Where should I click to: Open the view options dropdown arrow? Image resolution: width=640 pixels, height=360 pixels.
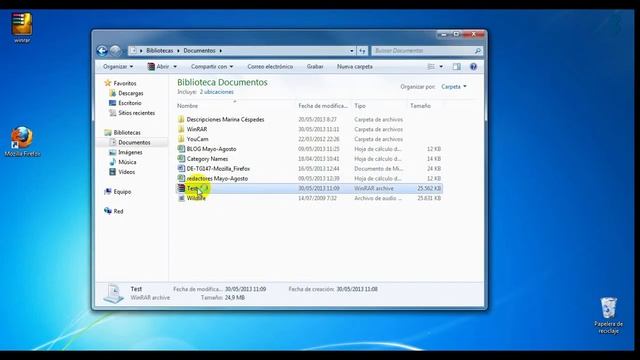441,67
